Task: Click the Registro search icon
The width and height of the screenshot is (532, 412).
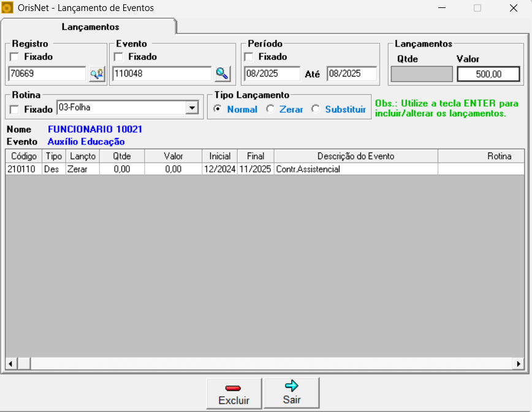Action: (97, 74)
